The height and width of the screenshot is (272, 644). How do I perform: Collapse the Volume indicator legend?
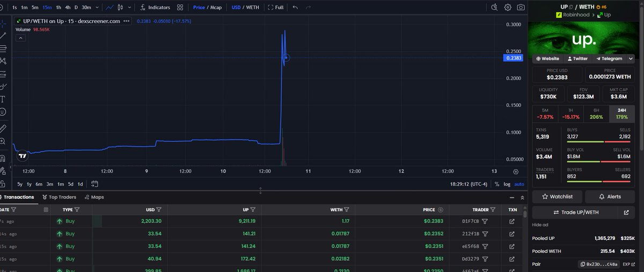point(21,38)
